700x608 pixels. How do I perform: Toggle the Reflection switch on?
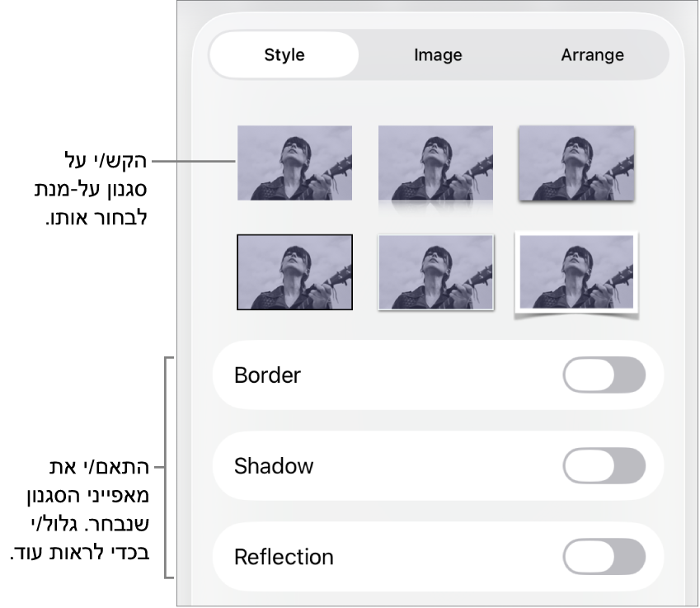coord(604,557)
